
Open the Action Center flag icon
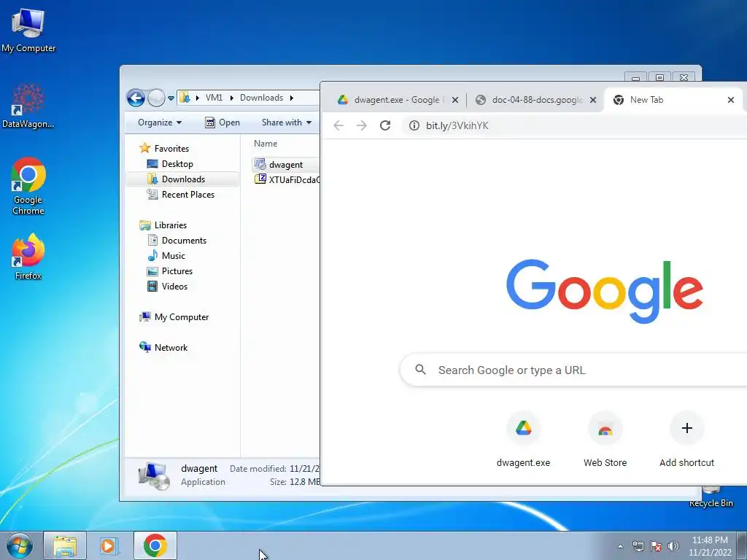tap(656, 546)
